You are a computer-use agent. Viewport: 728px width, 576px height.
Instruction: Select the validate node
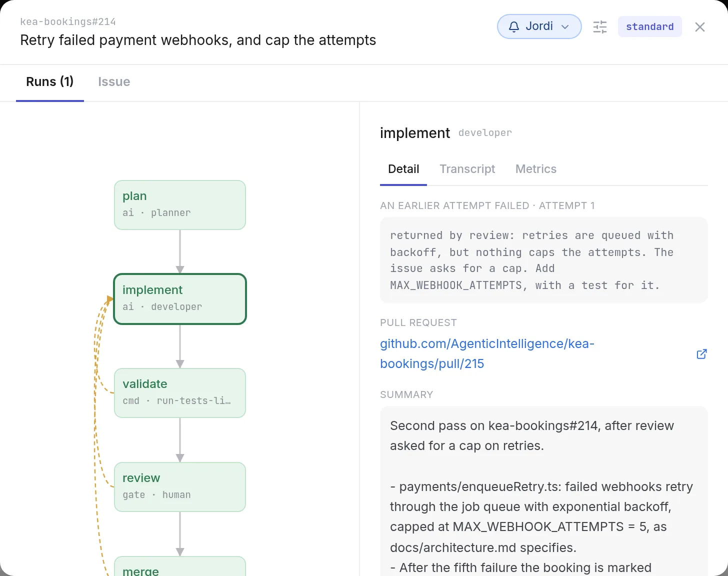(x=180, y=393)
